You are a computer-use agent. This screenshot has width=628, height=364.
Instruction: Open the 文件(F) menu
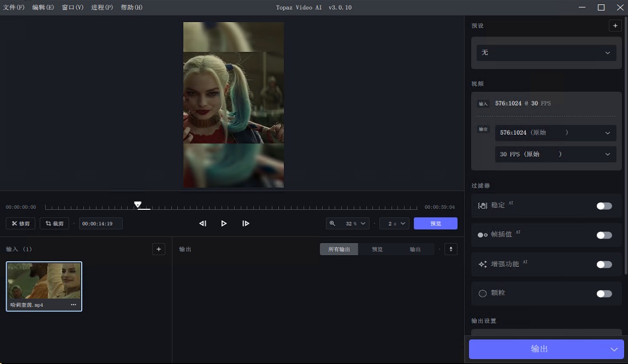pos(14,7)
